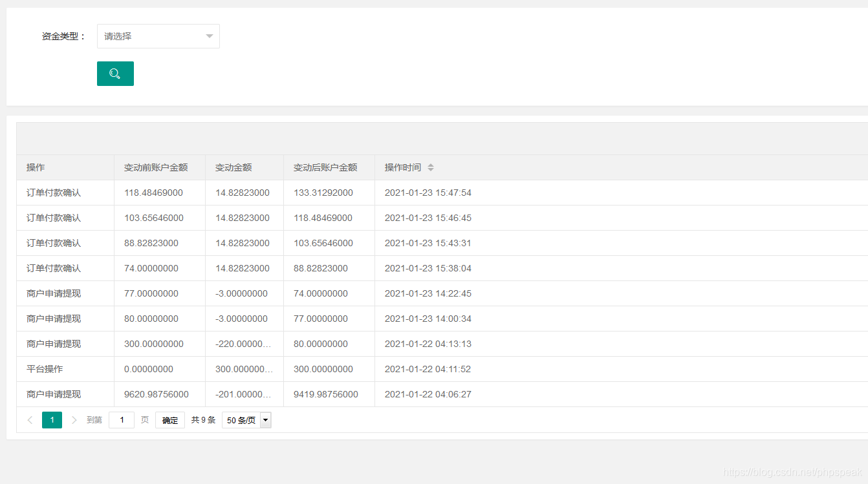Click the green search magnifier button
This screenshot has width=868, height=484.
(115, 74)
